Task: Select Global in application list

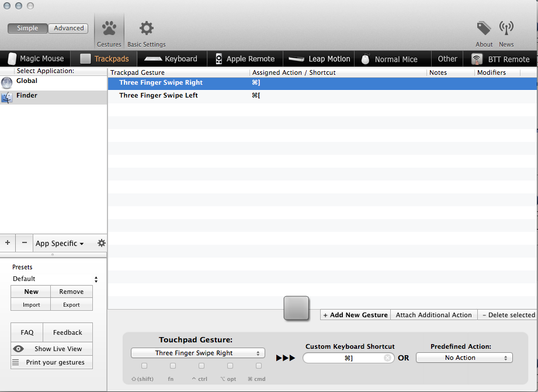Action: pyautogui.click(x=54, y=83)
